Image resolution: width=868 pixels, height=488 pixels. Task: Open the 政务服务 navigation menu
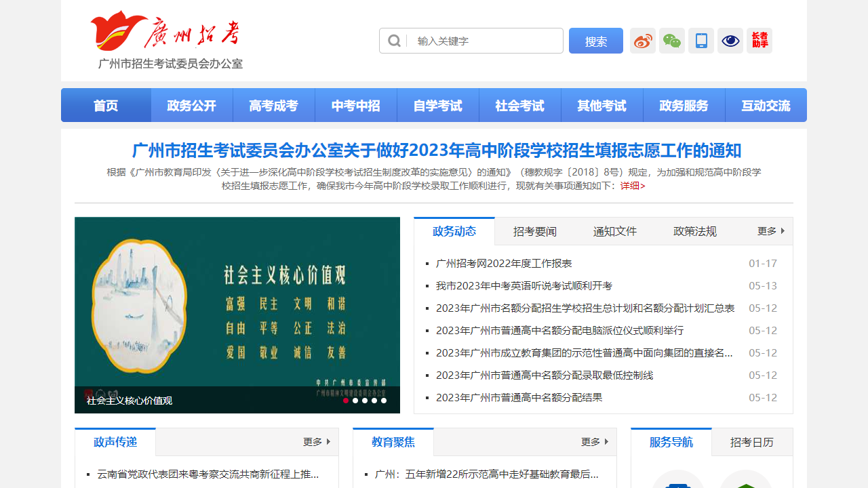(x=684, y=105)
